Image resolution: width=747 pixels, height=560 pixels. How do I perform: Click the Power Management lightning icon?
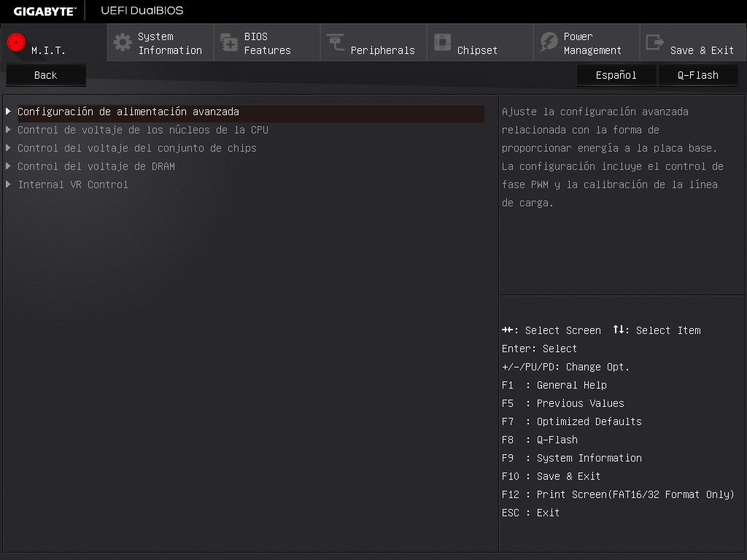549,42
